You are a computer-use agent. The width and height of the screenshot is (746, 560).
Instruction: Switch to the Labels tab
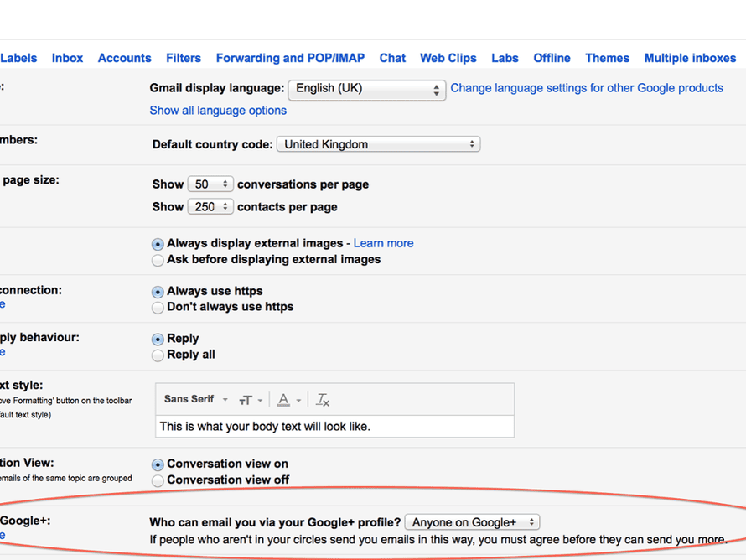tap(18, 58)
